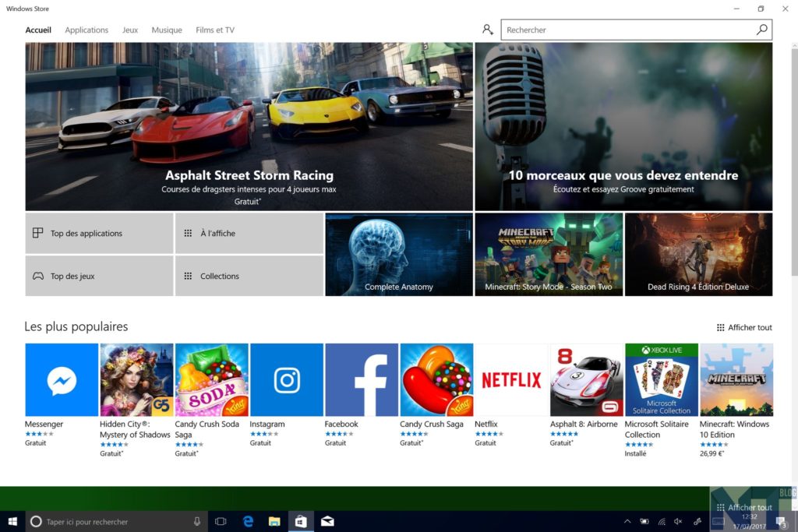Show hidden system tray icons
The image size is (798, 532).
point(627,521)
